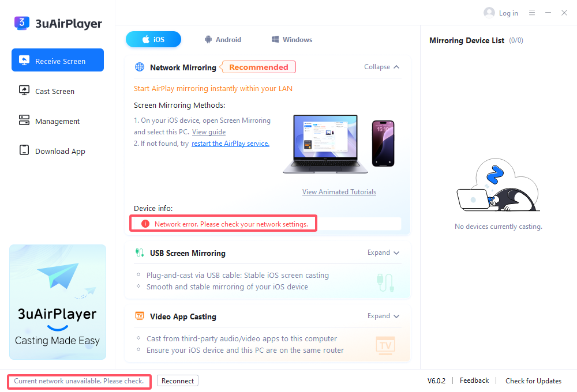This screenshot has height=392, width=577.
Task: Select the iOS tab
Action: point(153,40)
